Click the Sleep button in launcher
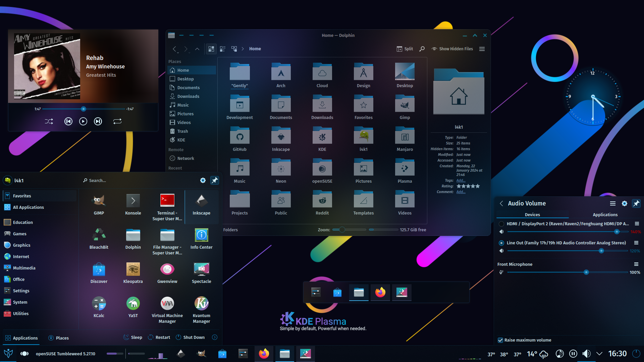Screen dimensions: 644x362 (x=132, y=337)
